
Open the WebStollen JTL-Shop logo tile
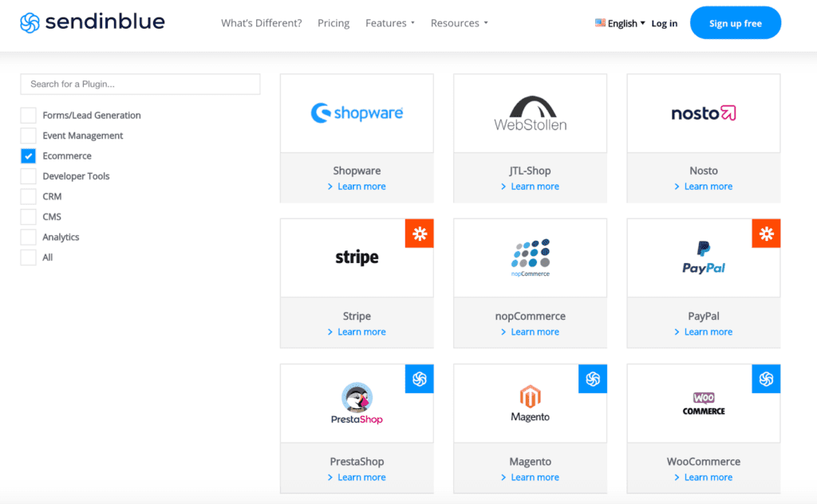[x=531, y=113]
